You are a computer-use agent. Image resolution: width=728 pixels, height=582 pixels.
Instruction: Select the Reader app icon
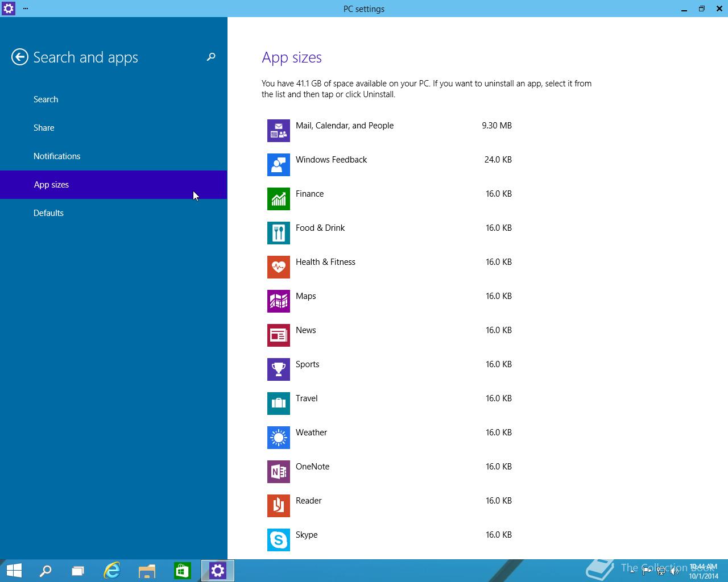tap(279, 506)
